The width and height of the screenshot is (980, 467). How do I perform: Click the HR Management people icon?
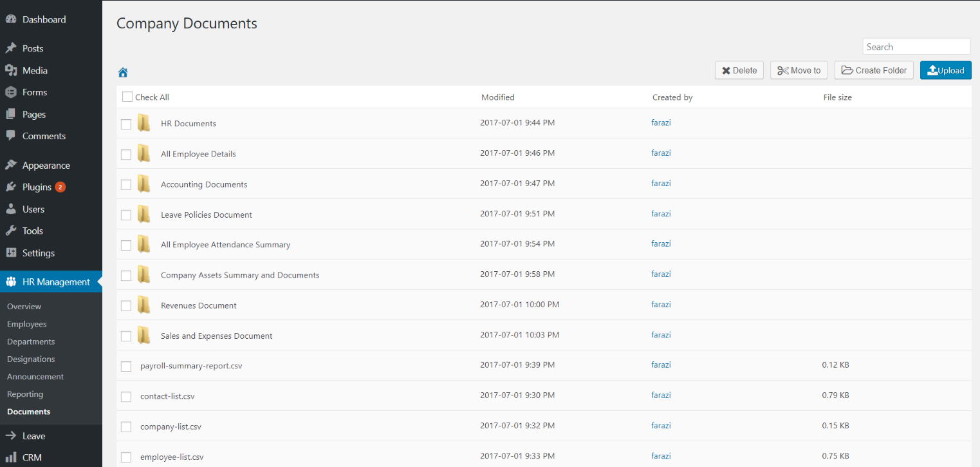point(11,281)
